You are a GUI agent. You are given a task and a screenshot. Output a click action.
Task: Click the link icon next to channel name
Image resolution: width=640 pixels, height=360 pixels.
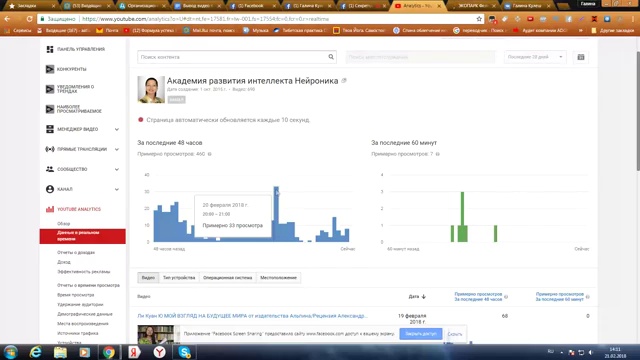[344, 81]
